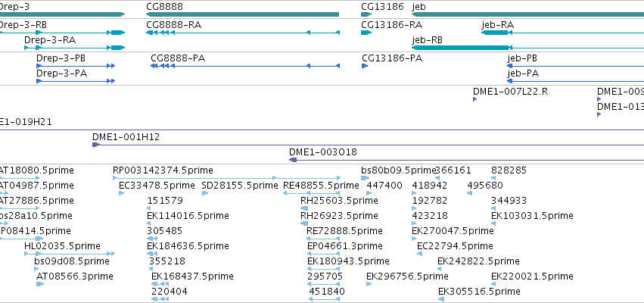Click the RE48855.5prime EST label

315,186
